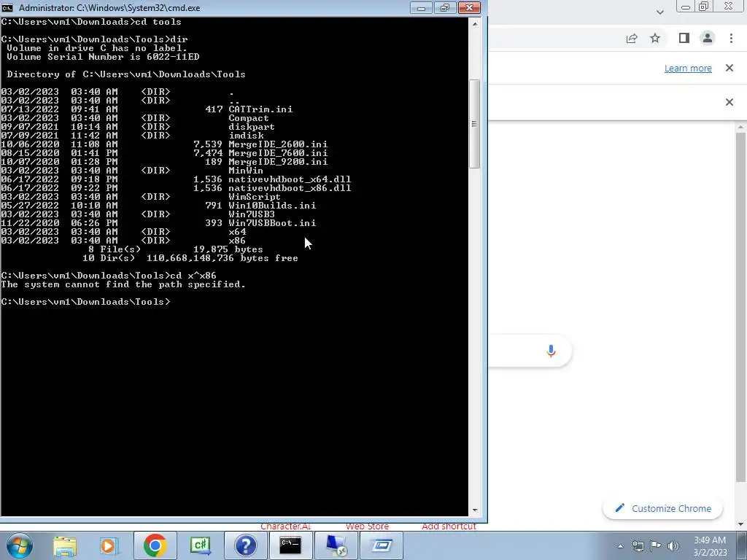Open volume speaker tray icon
Viewport: 747px width, 560px height.
tap(673, 546)
